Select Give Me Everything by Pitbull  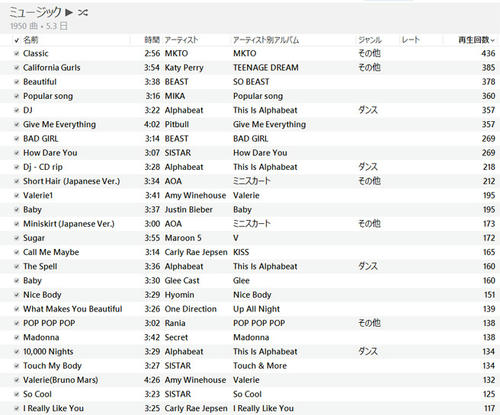[250, 124]
